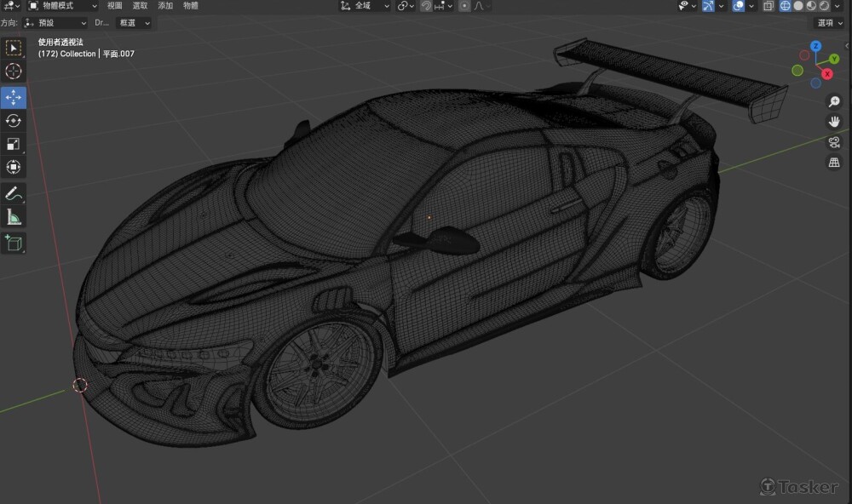Toggle X-ray display mode
Viewport: 852px width, 504px height.
(x=769, y=6)
